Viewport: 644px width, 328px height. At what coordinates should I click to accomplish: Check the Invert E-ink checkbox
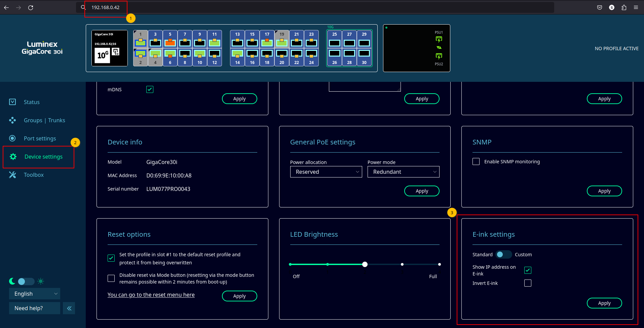point(528,283)
